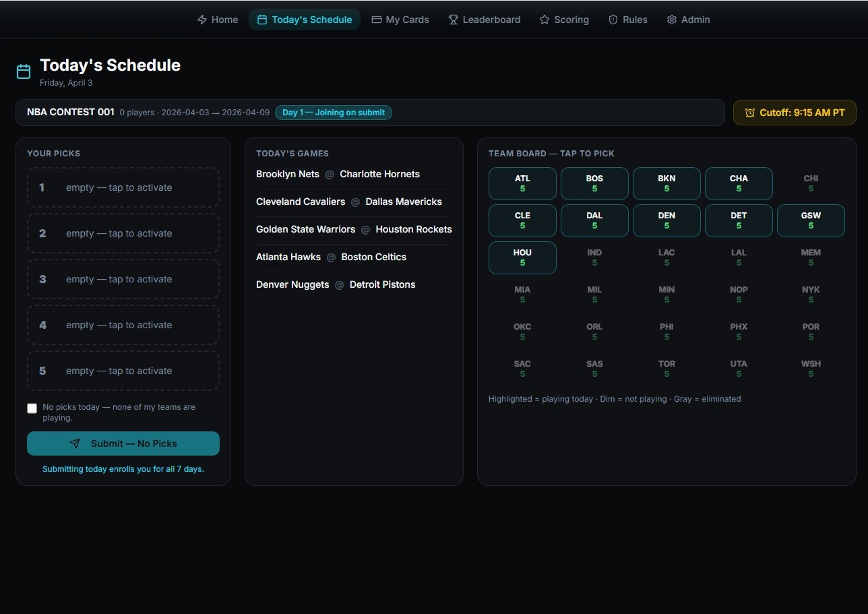Viewport: 868px width, 614px height.
Task: Tap empty pick slot 5
Action: tap(123, 371)
